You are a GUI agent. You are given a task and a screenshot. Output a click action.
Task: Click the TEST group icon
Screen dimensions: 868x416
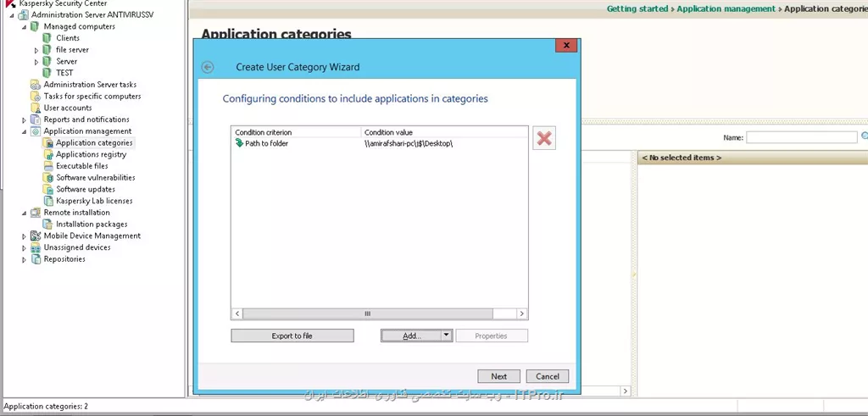coord(47,73)
